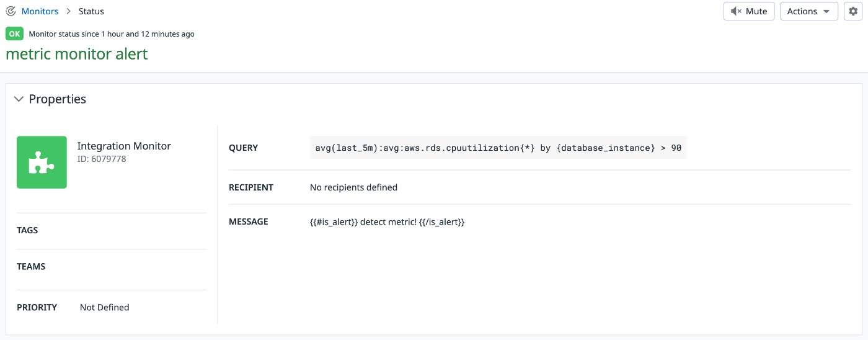868x340 pixels.
Task: Click the muted speaker icon
Action: pos(736,11)
